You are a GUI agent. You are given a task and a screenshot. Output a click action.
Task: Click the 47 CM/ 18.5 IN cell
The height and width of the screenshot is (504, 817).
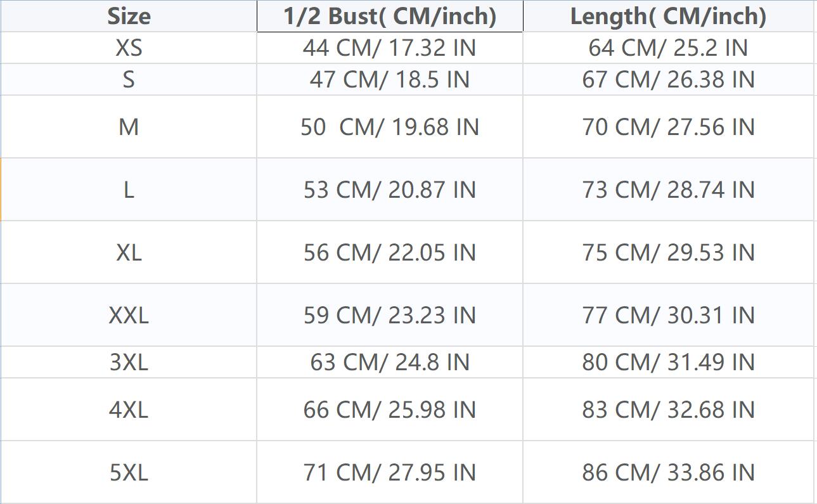389,79
